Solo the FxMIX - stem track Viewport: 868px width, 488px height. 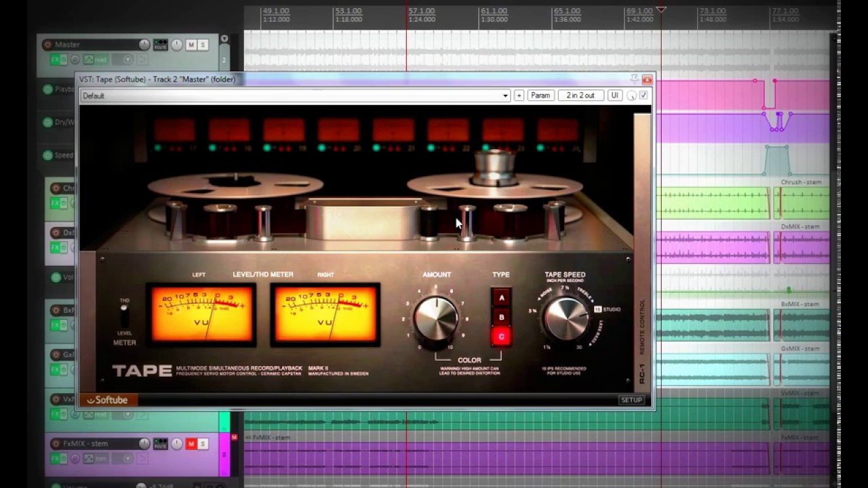(x=203, y=444)
